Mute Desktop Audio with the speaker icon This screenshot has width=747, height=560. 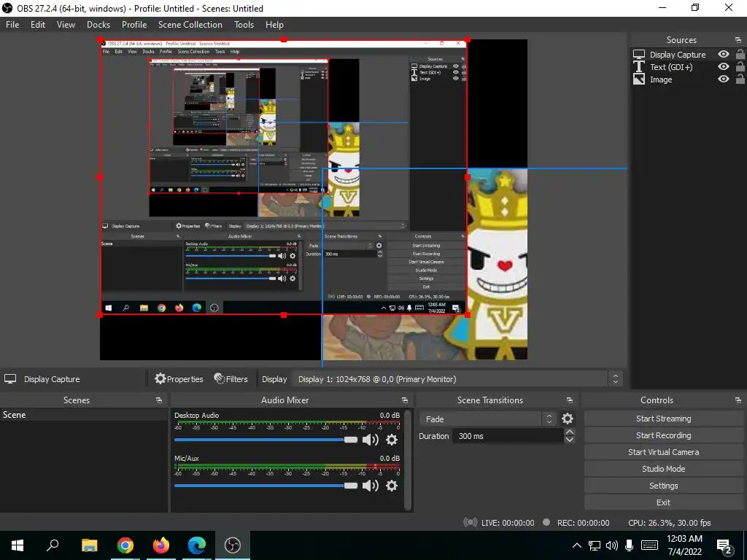point(370,440)
